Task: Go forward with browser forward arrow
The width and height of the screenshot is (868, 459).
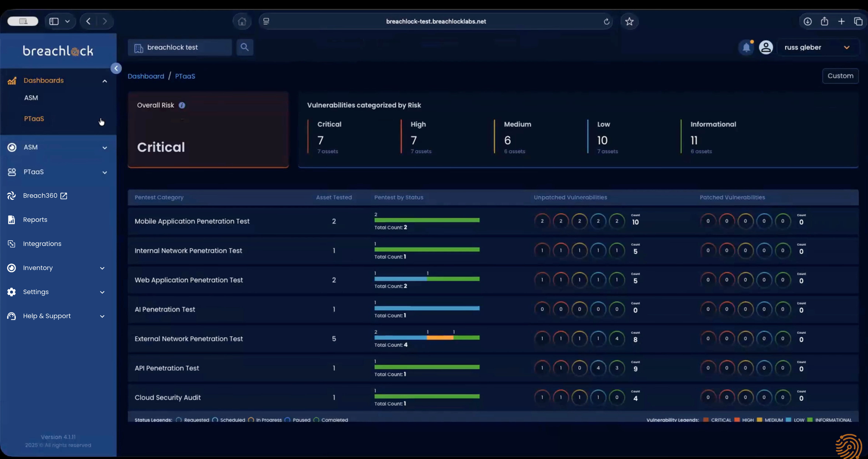Action: (105, 21)
